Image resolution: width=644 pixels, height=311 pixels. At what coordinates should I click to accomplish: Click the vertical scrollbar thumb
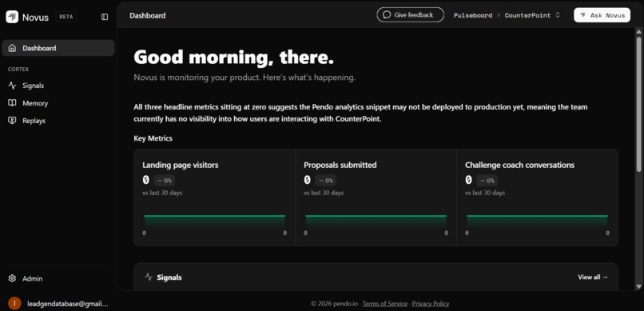pyautogui.click(x=638, y=104)
